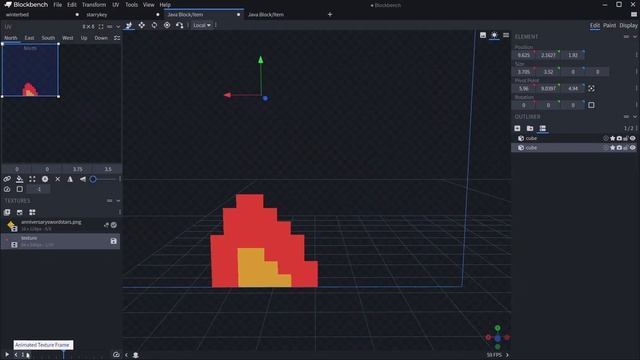This screenshot has height=360, width=640.
Task: Switch to Paint mode
Action: pyautogui.click(x=609, y=25)
